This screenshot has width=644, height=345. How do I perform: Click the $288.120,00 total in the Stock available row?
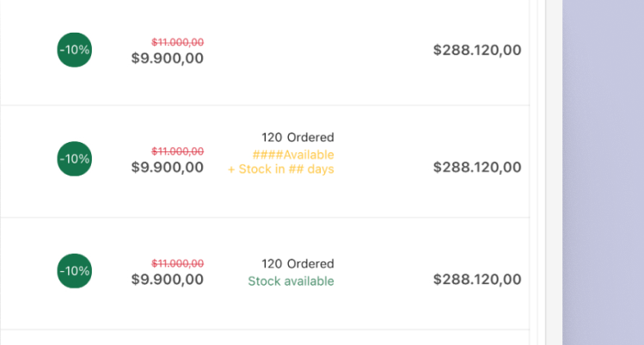coord(477,280)
